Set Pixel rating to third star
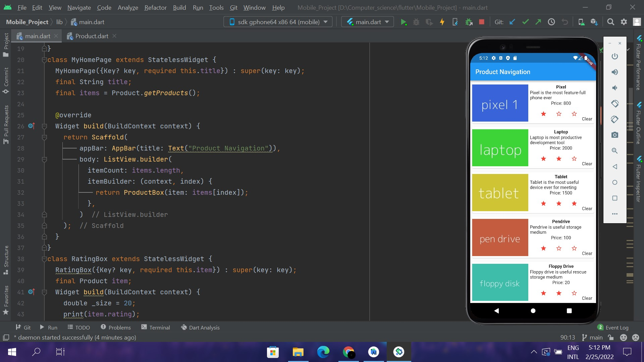 point(574,114)
